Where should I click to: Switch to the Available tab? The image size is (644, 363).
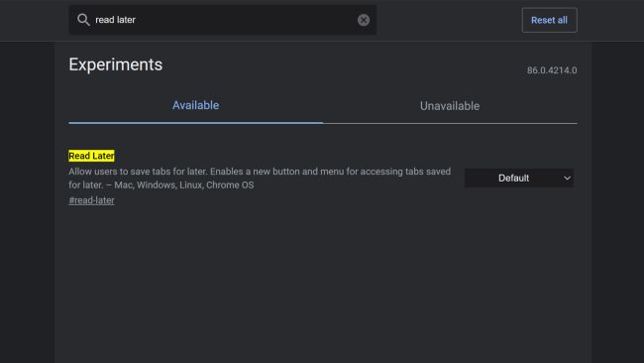[195, 106]
